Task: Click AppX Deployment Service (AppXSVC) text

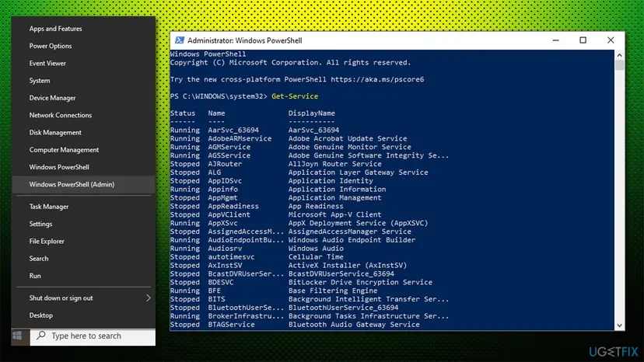Action: click(358, 223)
